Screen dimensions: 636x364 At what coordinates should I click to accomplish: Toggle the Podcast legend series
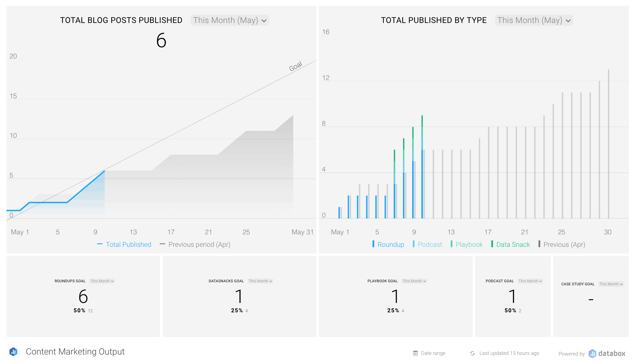(427, 244)
